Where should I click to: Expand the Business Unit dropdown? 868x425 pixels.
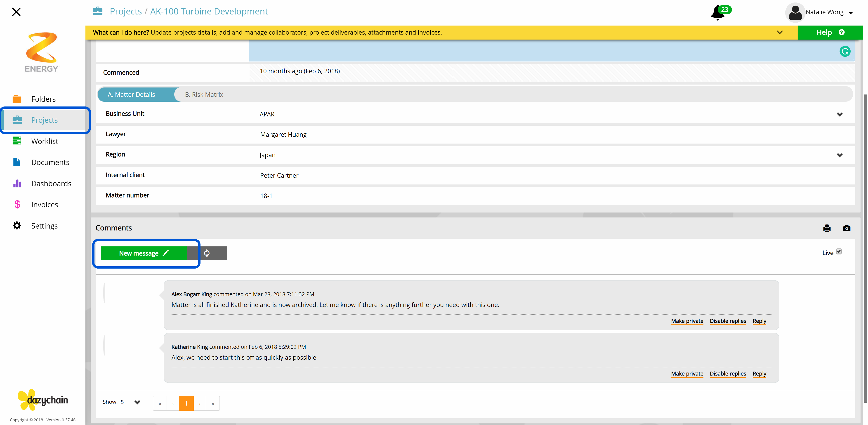[840, 114]
